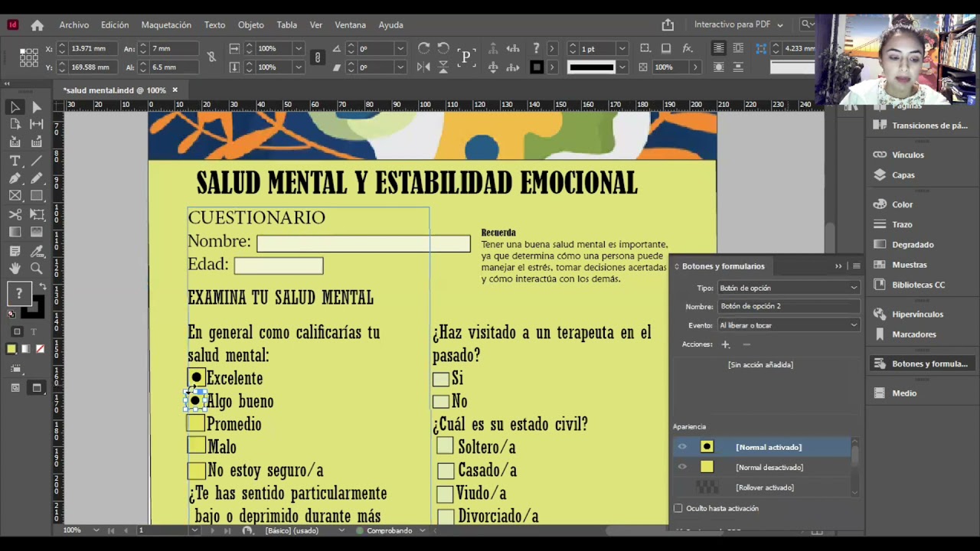Select the Type tool

[x=15, y=161]
